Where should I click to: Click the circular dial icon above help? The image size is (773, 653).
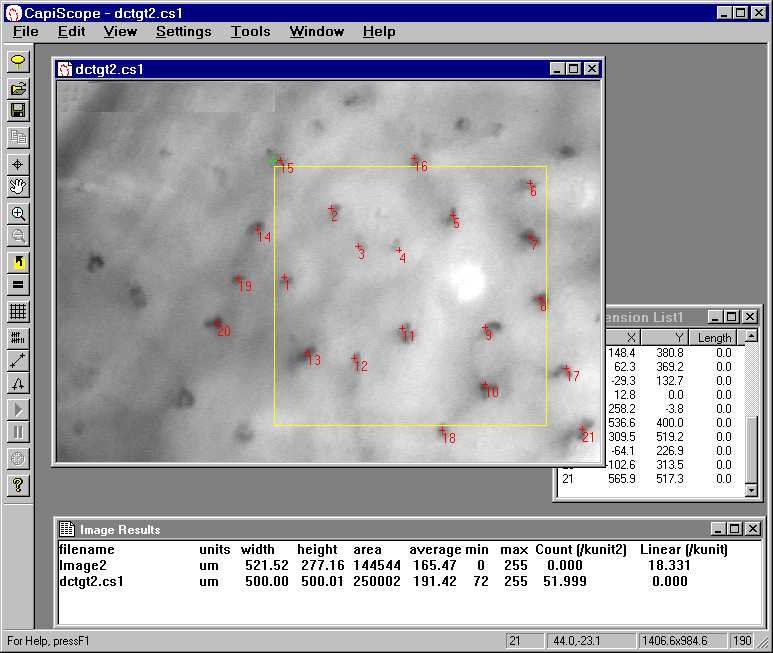click(18, 459)
